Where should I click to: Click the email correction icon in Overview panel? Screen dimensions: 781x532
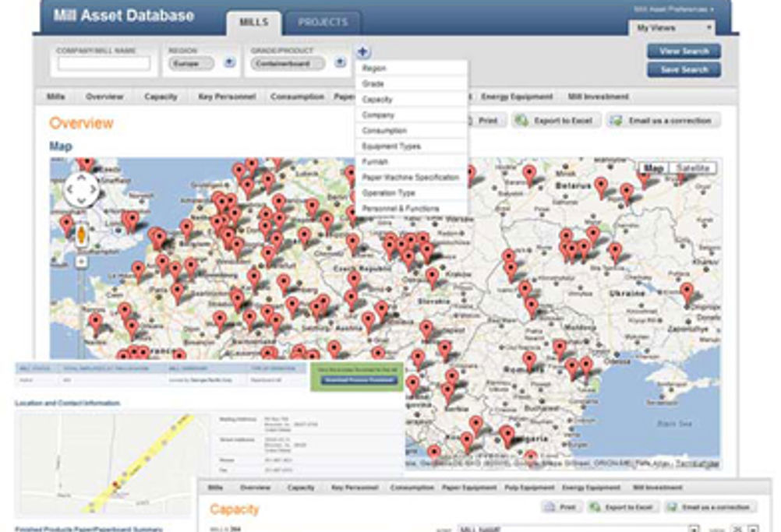point(616,121)
